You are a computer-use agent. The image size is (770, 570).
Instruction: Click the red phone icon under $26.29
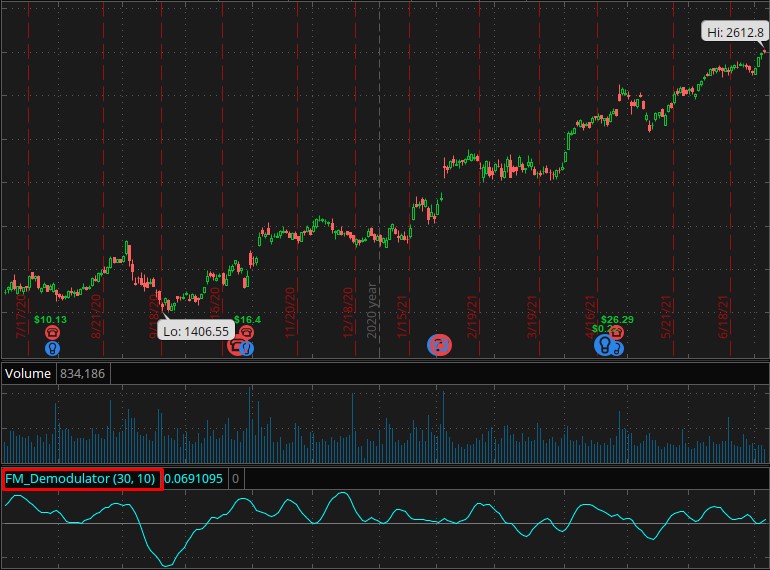coord(617,332)
